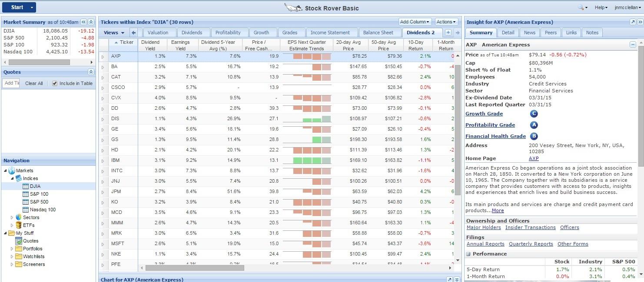This screenshot has width=644, height=282.
Task: Click the S&P 100 table icon in Navigation
Action: [26, 194]
